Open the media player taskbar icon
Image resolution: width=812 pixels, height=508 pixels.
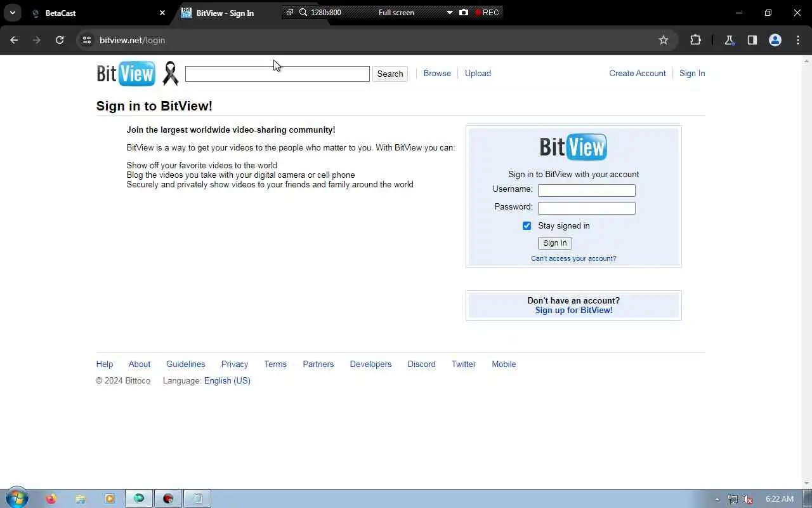[x=109, y=498]
